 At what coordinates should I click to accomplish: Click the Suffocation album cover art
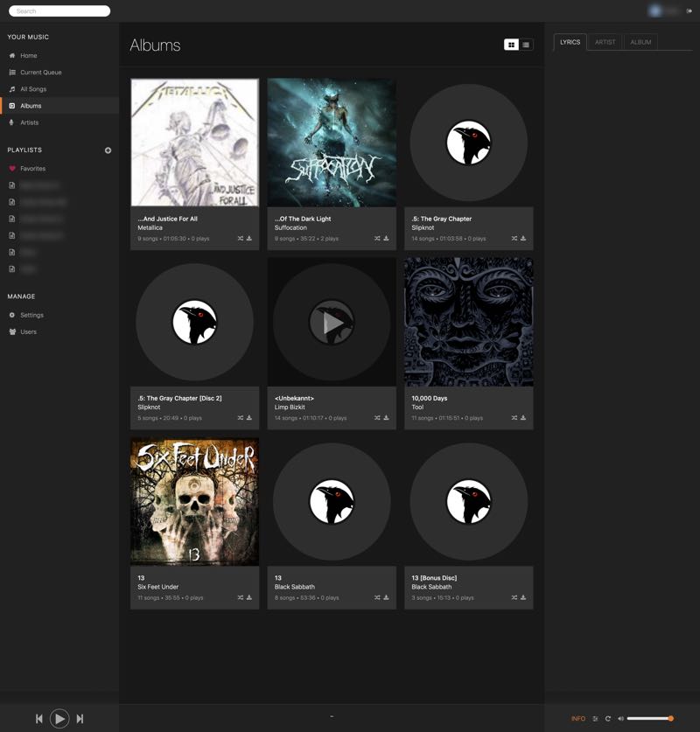(332, 143)
